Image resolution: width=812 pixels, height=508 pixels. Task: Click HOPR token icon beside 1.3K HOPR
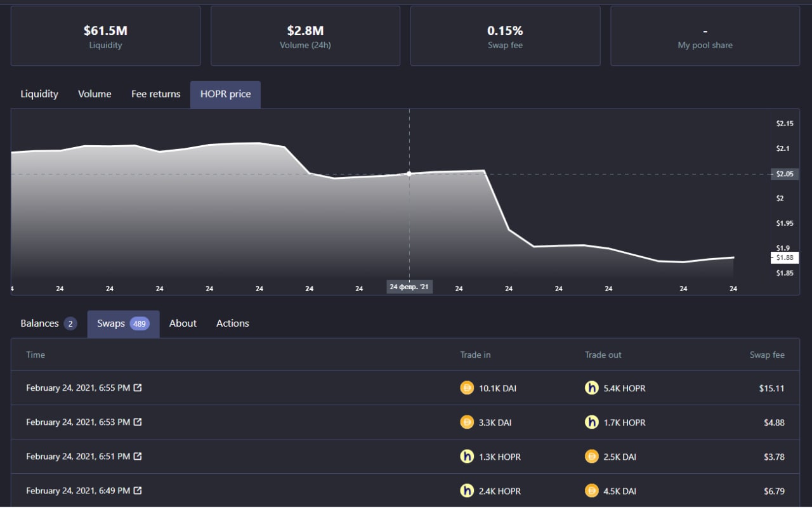[x=467, y=457]
